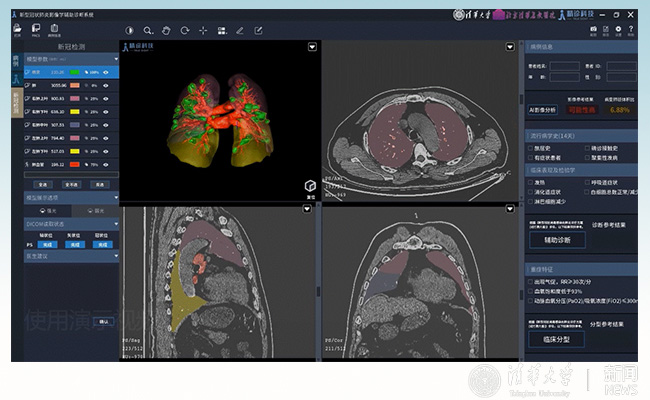The image size is (650, 400).
Task: Click the rotate tool icon
Action: click(185, 31)
